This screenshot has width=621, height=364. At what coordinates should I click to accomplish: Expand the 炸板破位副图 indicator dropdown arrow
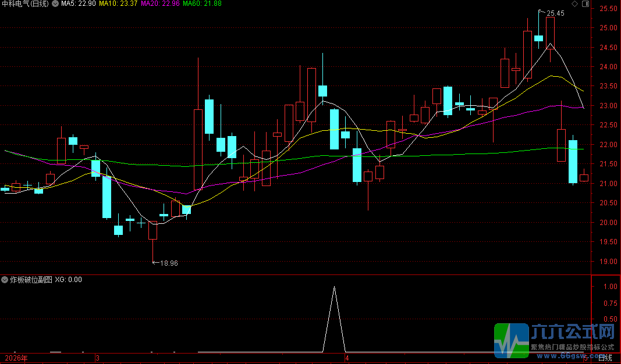pyautogui.click(x=5, y=280)
